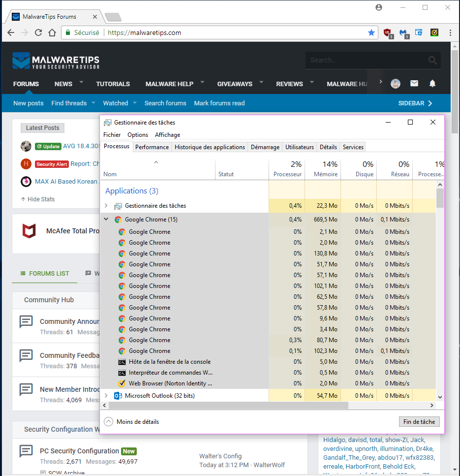This screenshot has height=476, width=460.
Task: Click the Microsoft Outlook process icon
Action: [x=118, y=396]
